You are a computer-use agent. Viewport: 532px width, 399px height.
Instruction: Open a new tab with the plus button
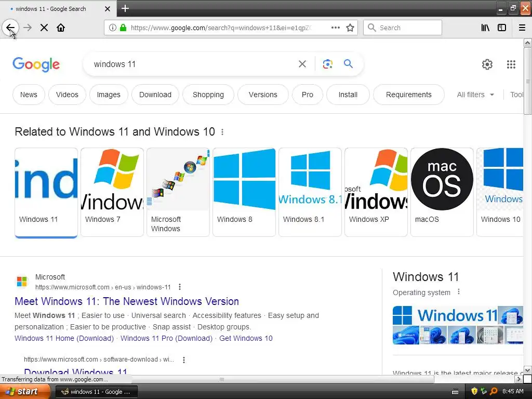point(125,8)
